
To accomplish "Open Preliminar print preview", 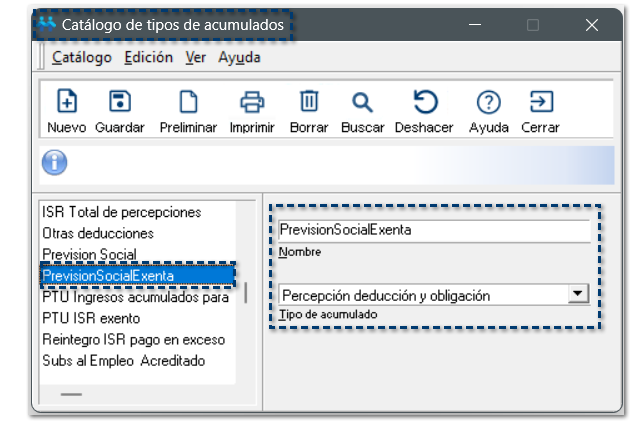I will pos(188,102).
